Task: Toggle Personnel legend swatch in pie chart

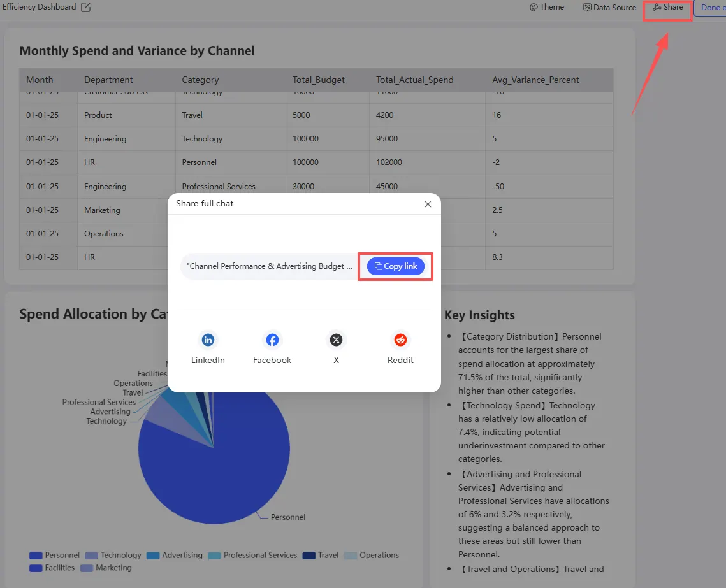Action: (x=36, y=556)
